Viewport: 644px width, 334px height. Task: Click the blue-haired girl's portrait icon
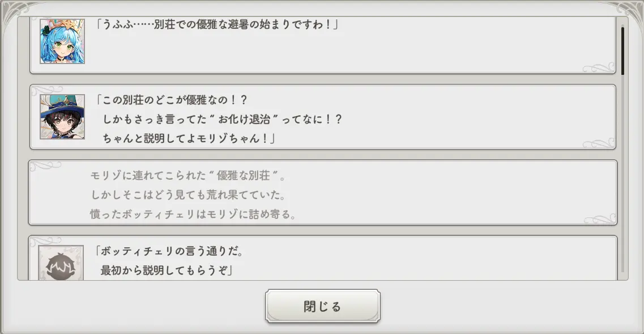(x=62, y=41)
